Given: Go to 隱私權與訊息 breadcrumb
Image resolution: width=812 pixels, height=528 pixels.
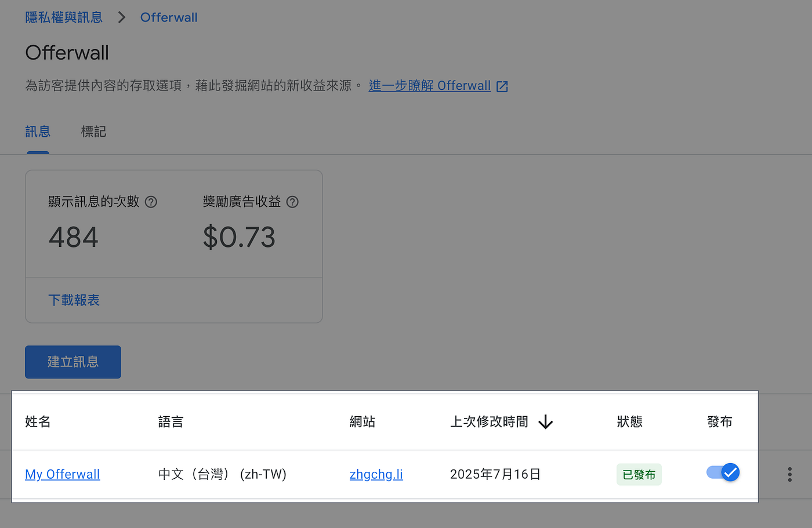Looking at the screenshot, I should tap(64, 17).
